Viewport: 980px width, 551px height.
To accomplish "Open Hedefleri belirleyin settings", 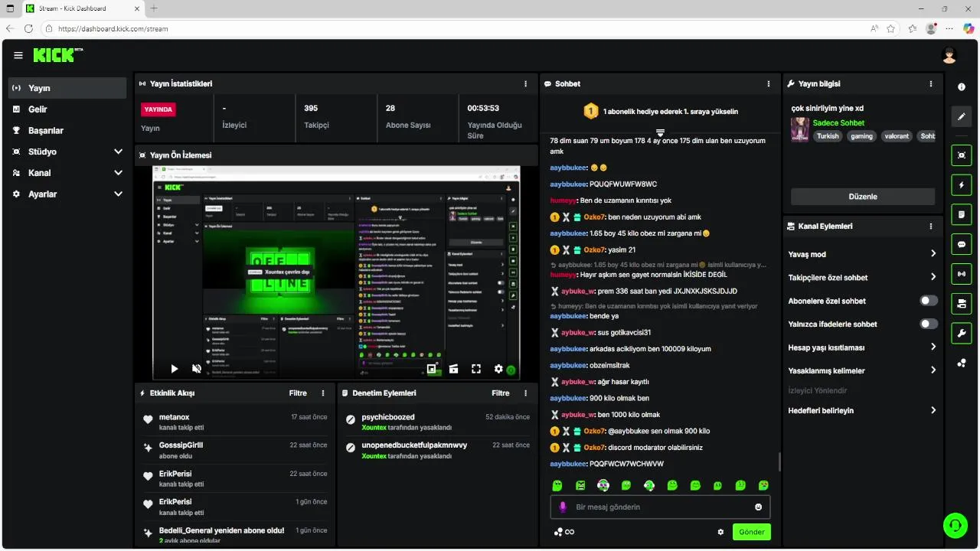I will click(x=863, y=410).
